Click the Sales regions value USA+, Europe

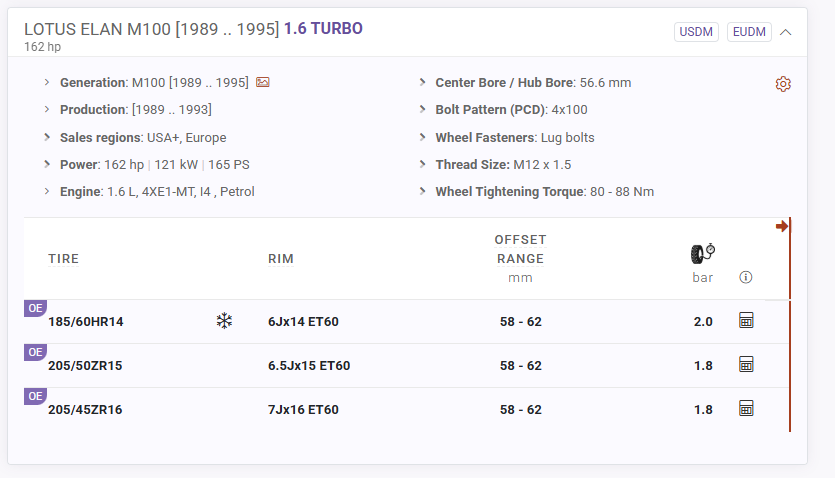pyautogui.click(x=186, y=137)
